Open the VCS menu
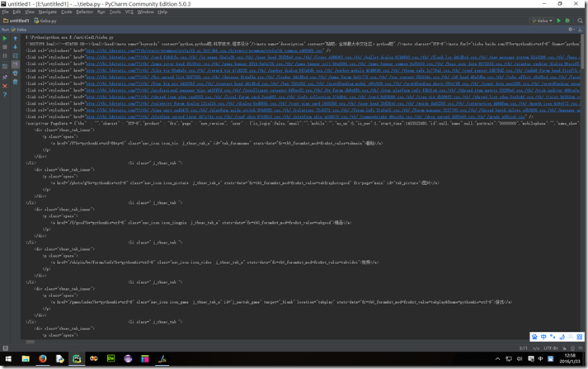The height and width of the screenshot is (369, 588). [129, 12]
